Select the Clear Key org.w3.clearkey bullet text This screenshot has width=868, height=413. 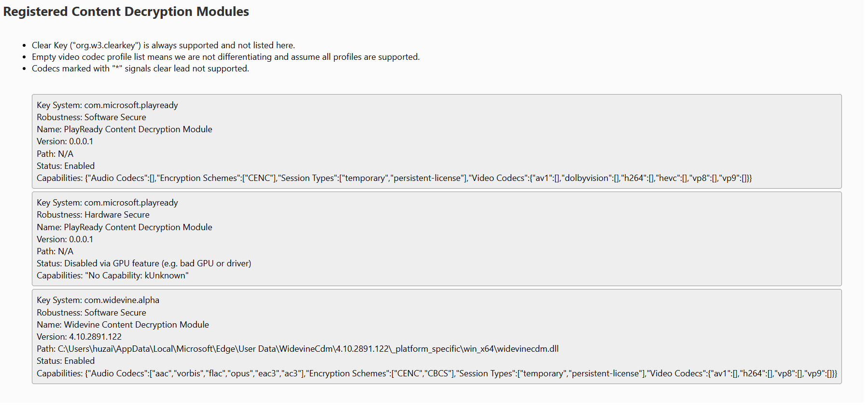pos(163,45)
